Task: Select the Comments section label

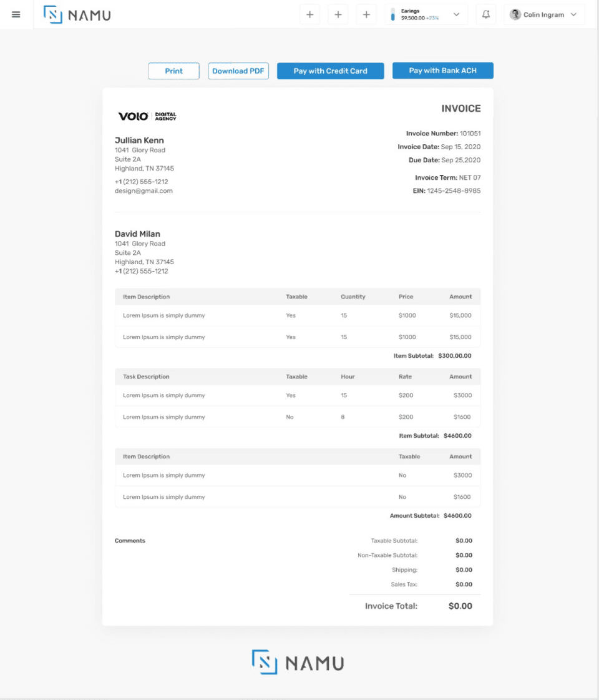Action: coord(130,541)
